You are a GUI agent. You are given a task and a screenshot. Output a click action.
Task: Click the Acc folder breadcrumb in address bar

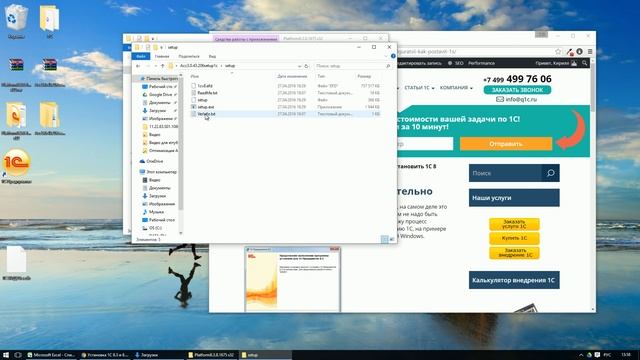point(199,66)
